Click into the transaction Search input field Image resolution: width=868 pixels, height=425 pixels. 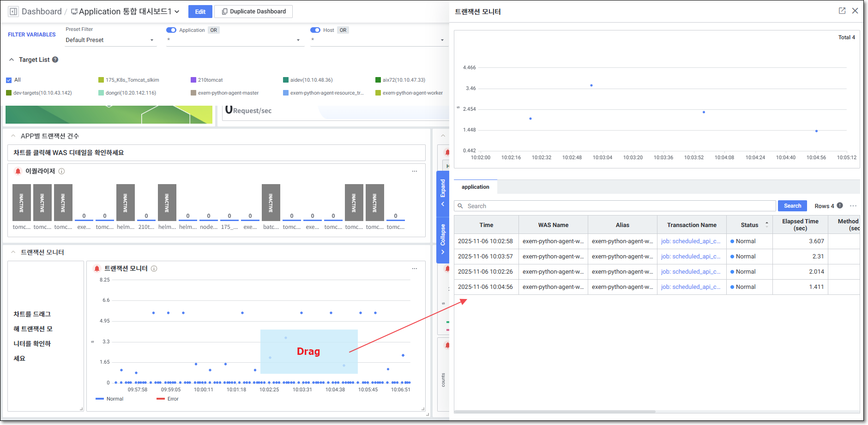coord(619,206)
